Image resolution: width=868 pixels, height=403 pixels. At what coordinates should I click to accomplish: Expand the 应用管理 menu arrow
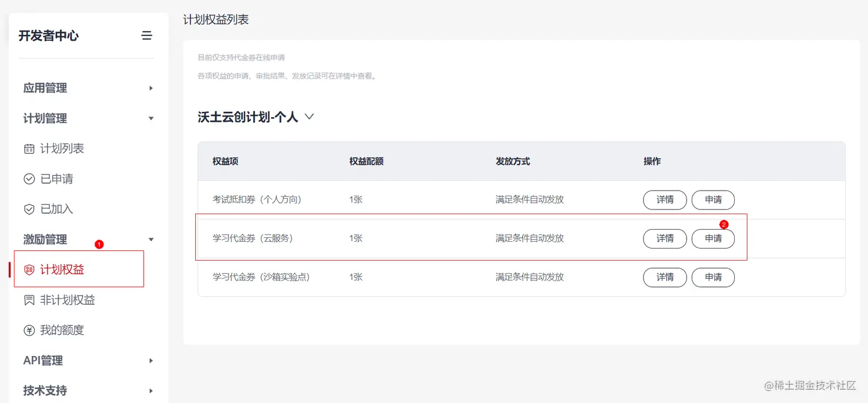(x=151, y=88)
